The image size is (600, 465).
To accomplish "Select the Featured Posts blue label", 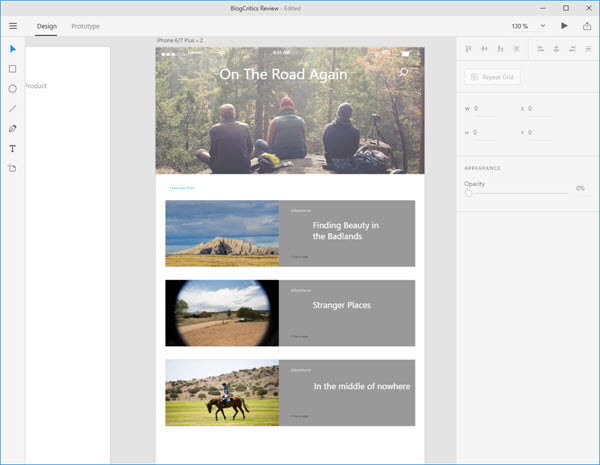I will click(183, 188).
